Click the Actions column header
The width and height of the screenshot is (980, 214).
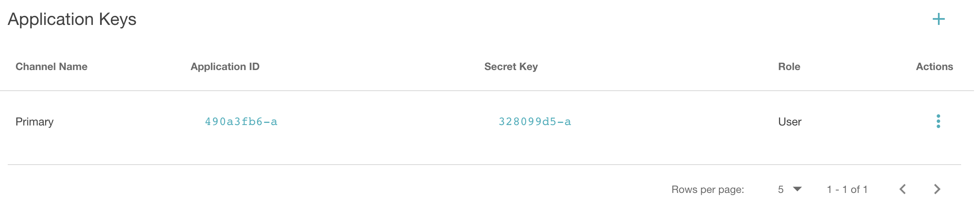click(934, 67)
